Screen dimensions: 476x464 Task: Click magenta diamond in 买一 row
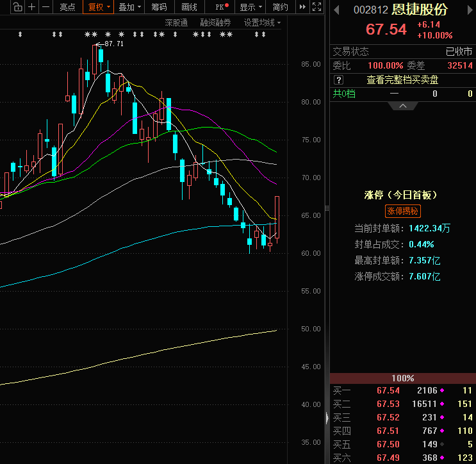point(442,390)
